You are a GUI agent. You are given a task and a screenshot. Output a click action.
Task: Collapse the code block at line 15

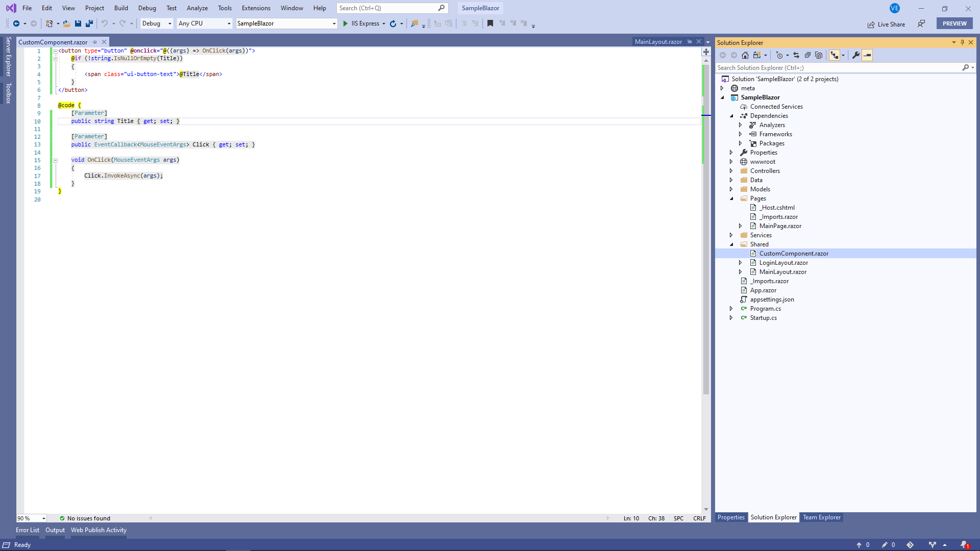(55, 160)
